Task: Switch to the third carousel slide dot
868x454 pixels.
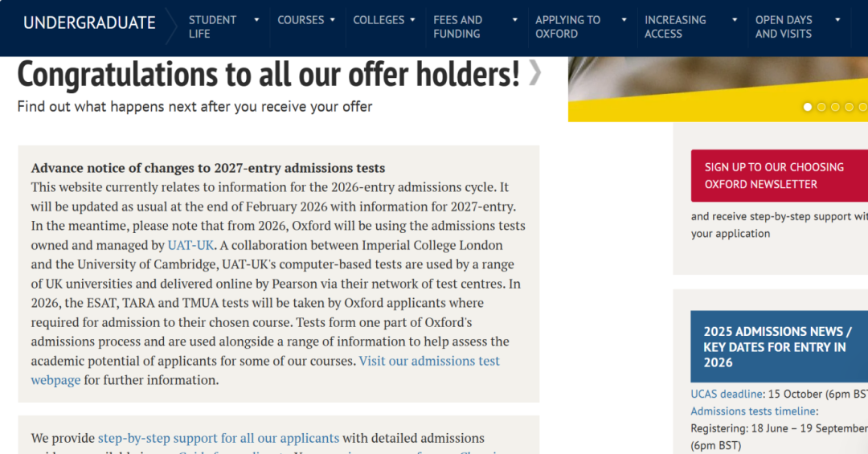Action: pyautogui.click(x=835, y=107)
